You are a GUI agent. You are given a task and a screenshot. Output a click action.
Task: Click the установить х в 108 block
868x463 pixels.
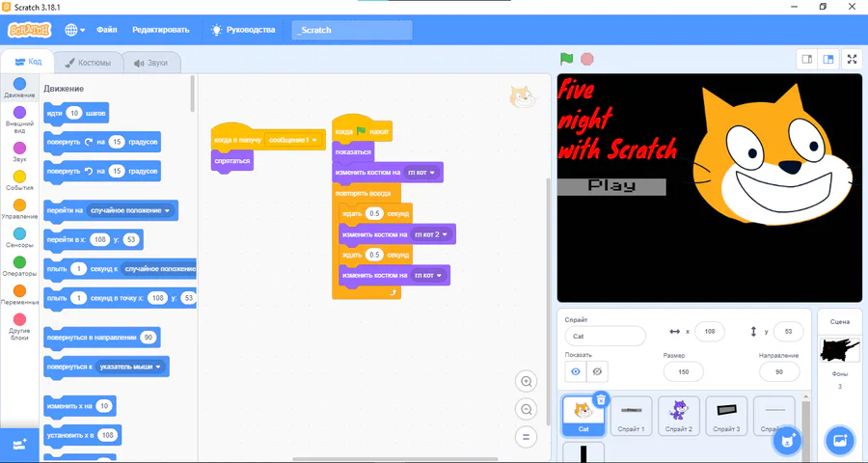tap(83, 435)
